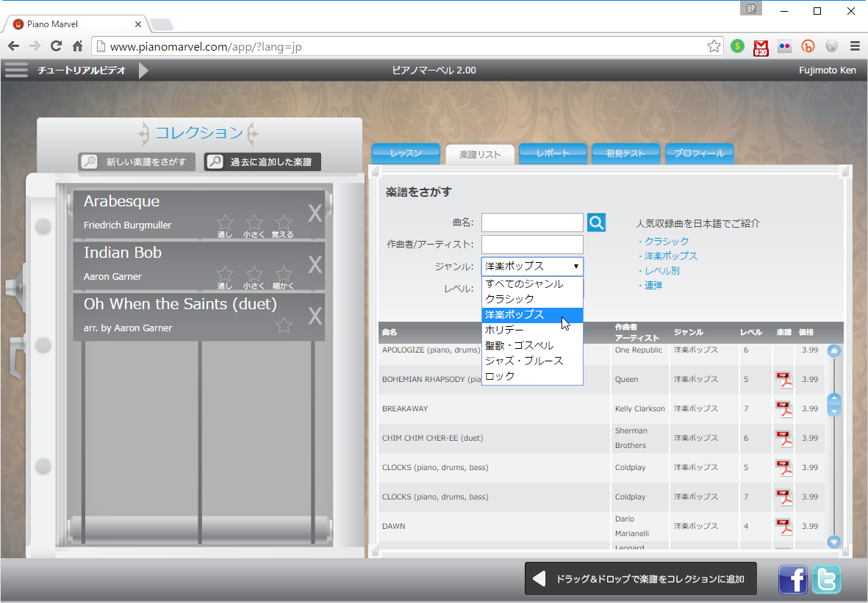Focus the 作曲者/アーティスト input field
This screenshot has height=603, width=868.
(x=532, y=245)
